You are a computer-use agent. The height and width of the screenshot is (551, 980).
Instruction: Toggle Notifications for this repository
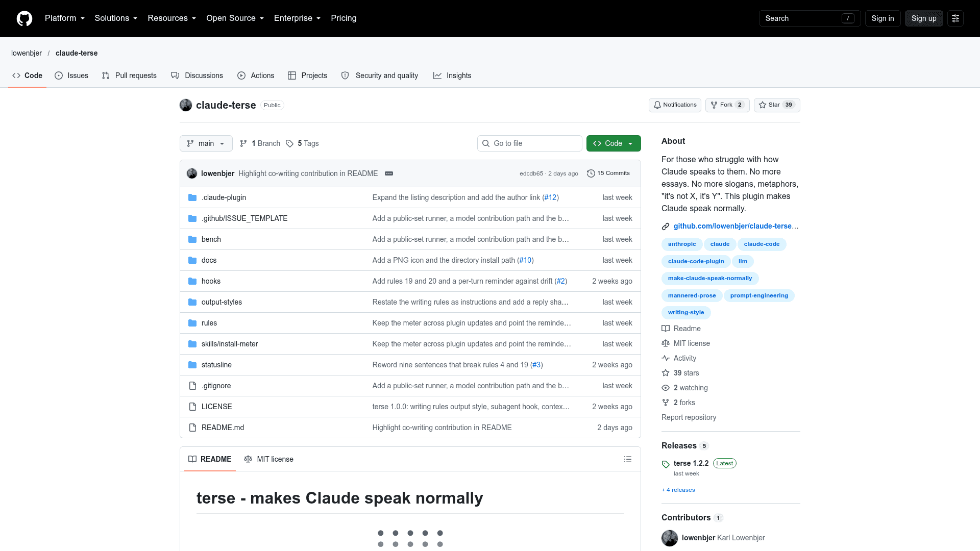pyautogui.click(x=675, y=105)
